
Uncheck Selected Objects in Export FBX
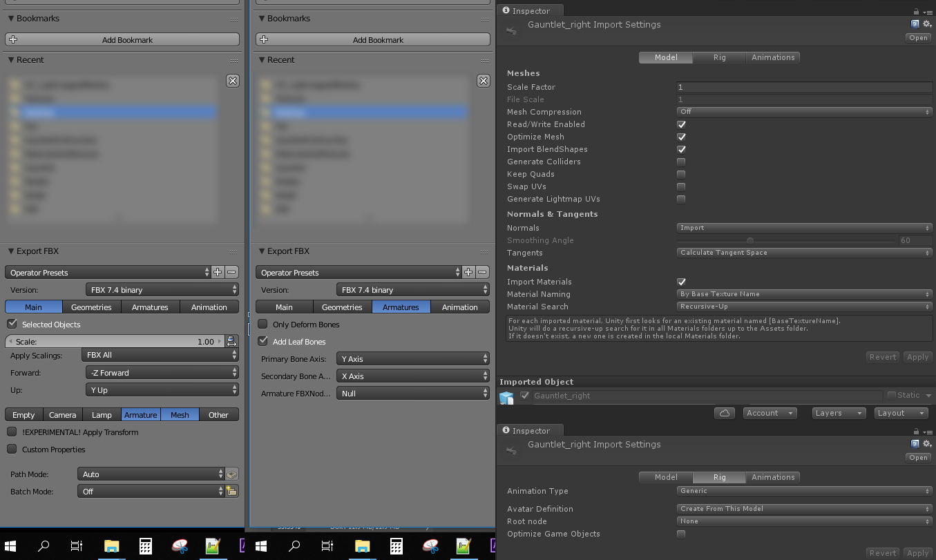click(x=12, y=324)
